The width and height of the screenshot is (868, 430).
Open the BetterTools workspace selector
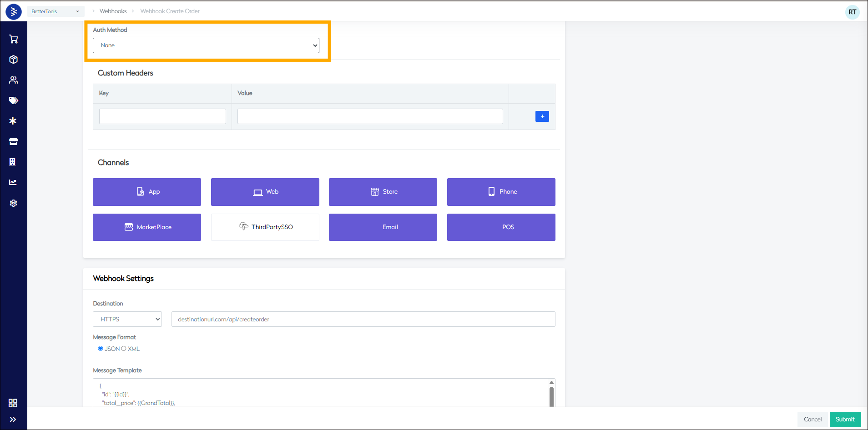point(56,11)
